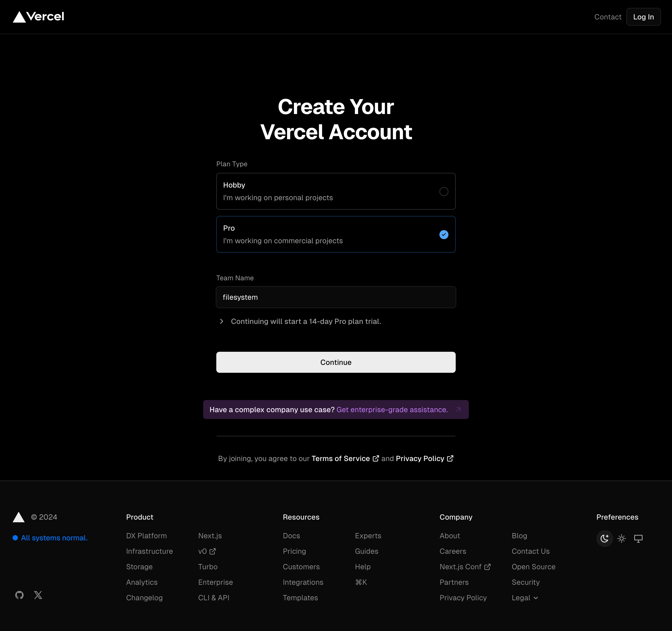The height and width of the screenshot is (631, 672).
Task: Select the Pro plan radio button
Action: (x=444, y=235)
